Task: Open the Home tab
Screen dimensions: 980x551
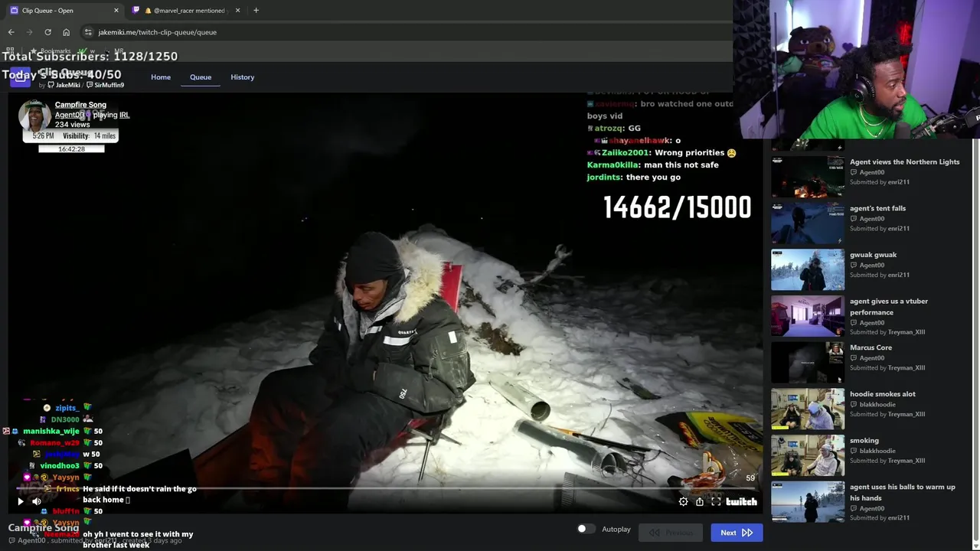Action: [161, 77]
